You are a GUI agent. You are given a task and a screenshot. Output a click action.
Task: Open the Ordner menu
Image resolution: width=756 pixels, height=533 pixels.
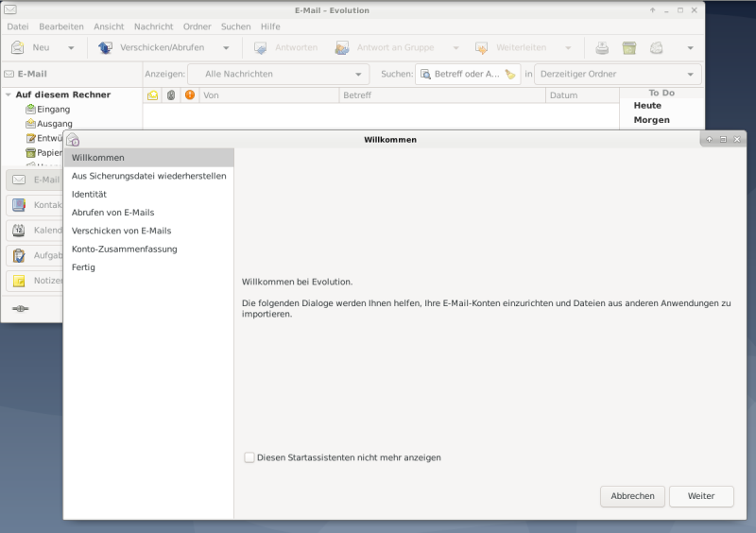(x=197, y=26)
